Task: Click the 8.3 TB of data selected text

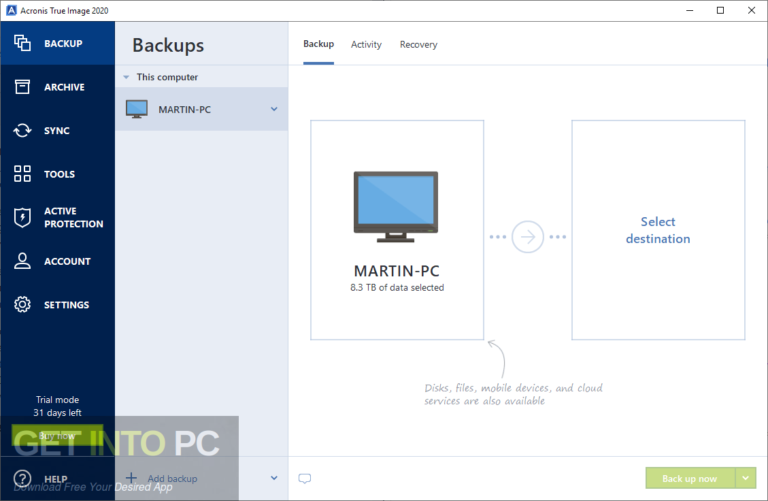Action: point(397,287)
